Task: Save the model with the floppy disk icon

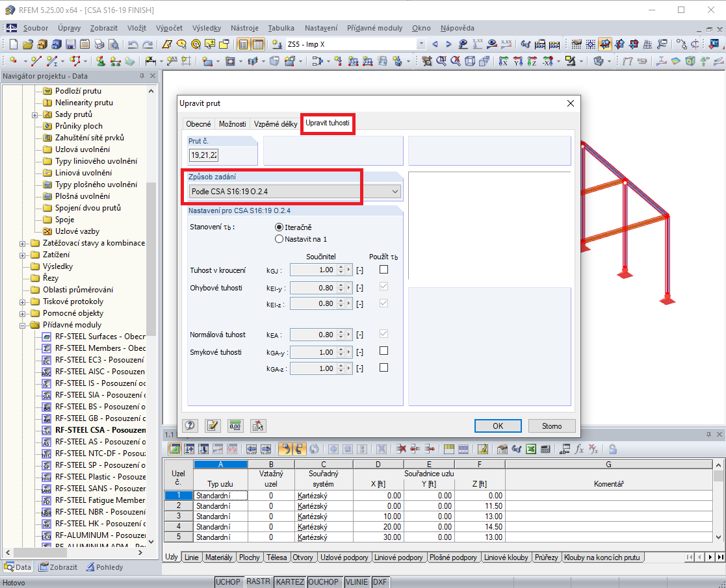Action: coord(71,44)
